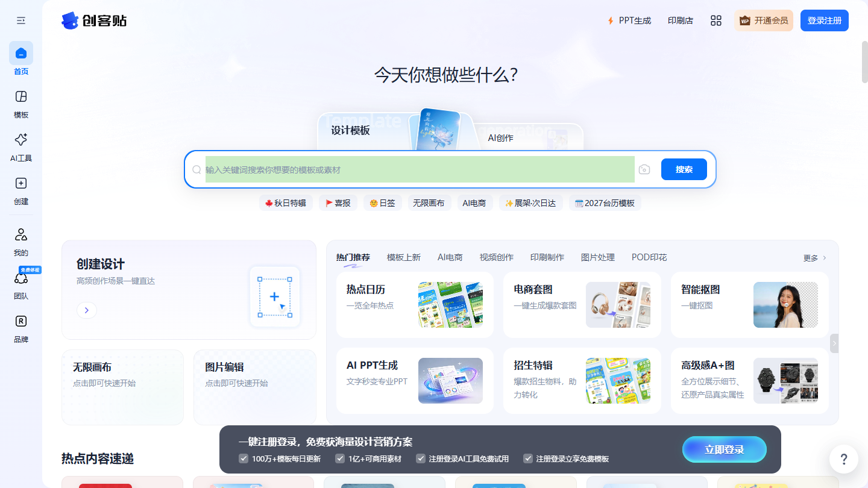
Task: Open 团队 team icon in sidebar
Action: tap(21, 278)
